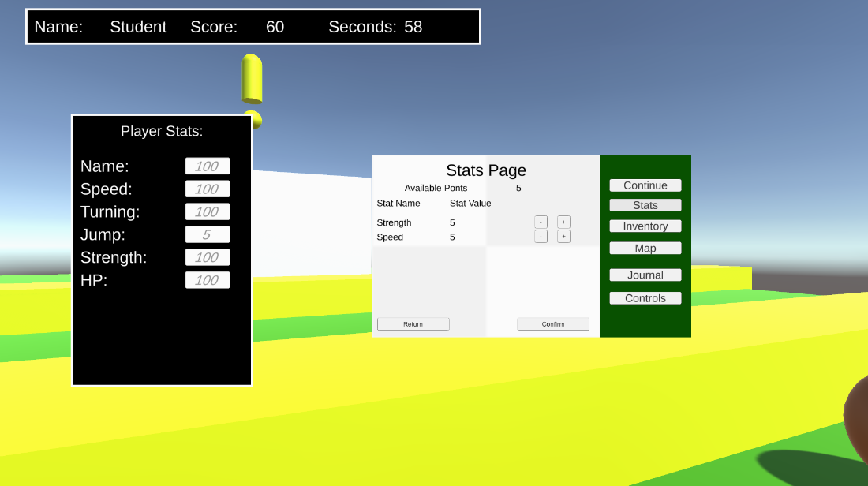The width and height of the screenshot is (868, 486).
Task: Select the 'Available Ponts' label
Action: [436, 189]
